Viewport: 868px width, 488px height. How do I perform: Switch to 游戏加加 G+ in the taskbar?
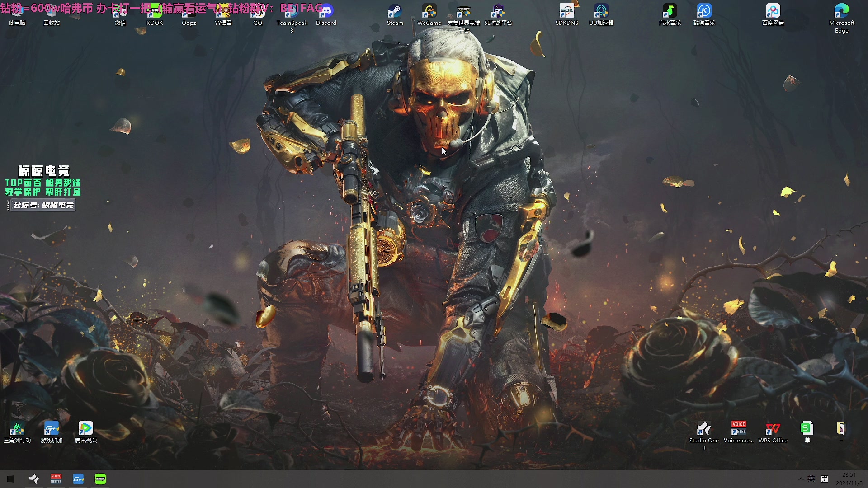[x=78, y=479]
